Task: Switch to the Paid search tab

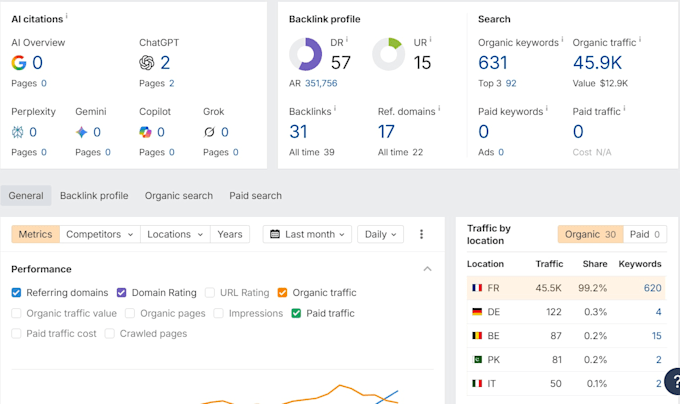Action: [x=255, y=195]
